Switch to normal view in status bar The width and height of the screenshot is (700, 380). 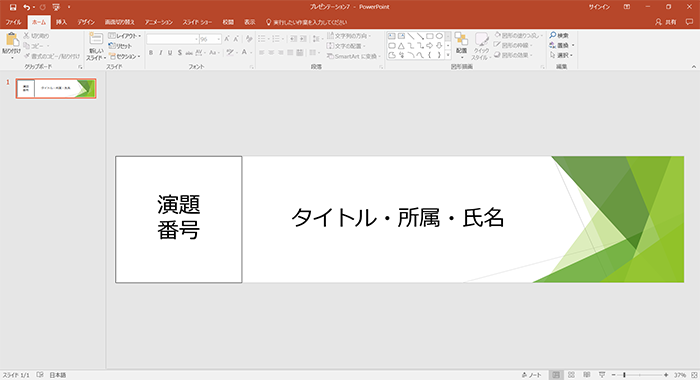pyautogui.click(x=556, y=375)
